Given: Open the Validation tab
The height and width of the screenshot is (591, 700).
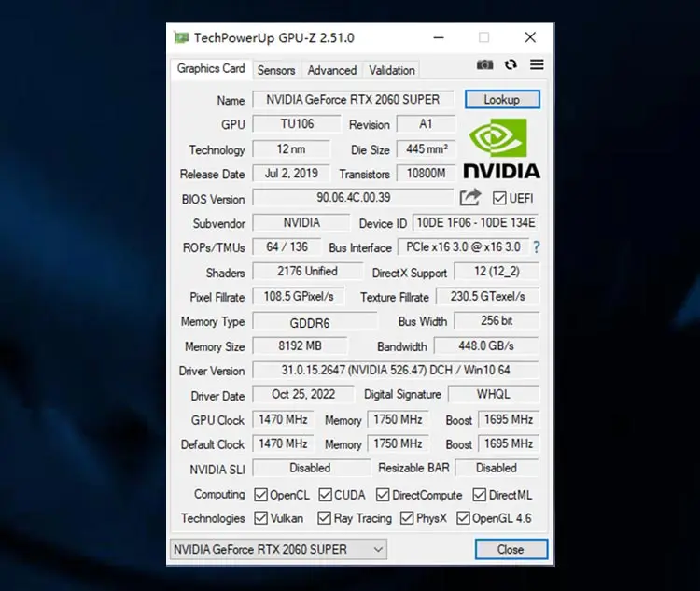Looking at the screenshot, I should [x=391, y=70].
